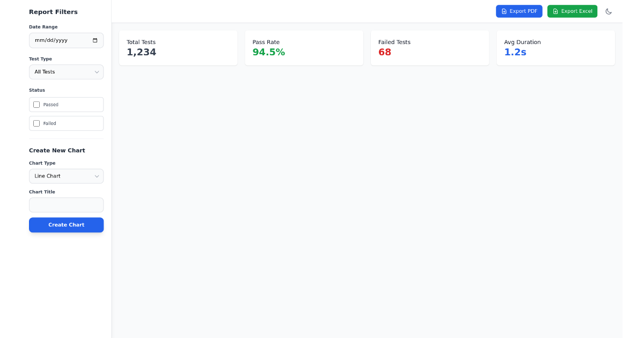The width and height of the screenshot is (644, 338).
Task: Click the Export PDF button text
Action: click(523, 11)
